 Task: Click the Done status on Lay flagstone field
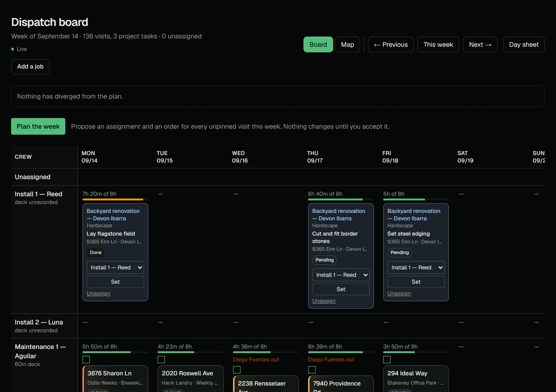tap(96, 252)
